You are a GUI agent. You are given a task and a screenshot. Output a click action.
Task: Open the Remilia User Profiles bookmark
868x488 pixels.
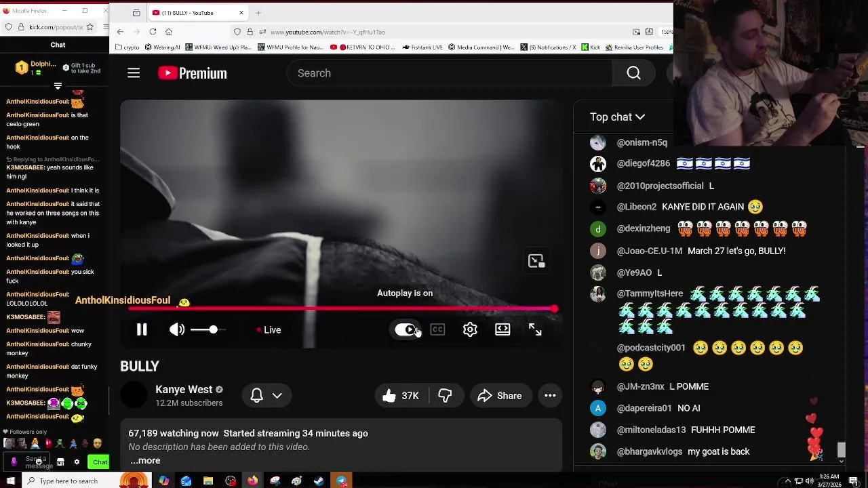click(x=633, y=47)
